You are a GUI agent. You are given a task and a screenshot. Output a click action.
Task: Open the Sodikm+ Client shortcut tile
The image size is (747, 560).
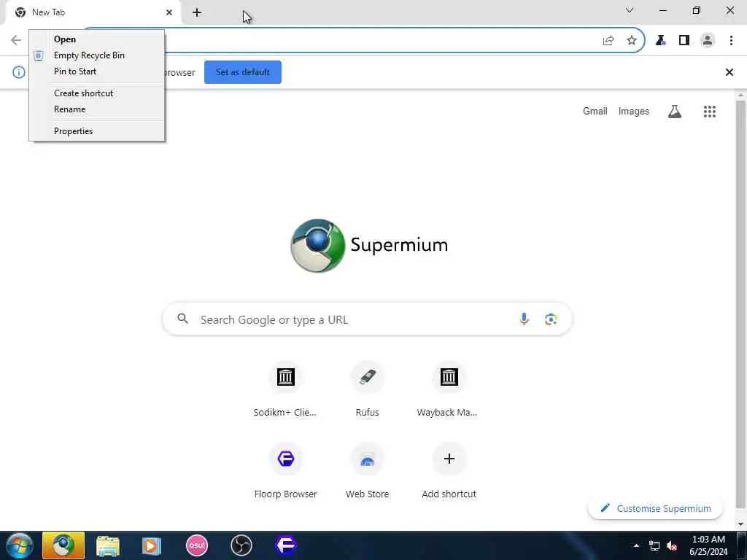coord(285,390)
